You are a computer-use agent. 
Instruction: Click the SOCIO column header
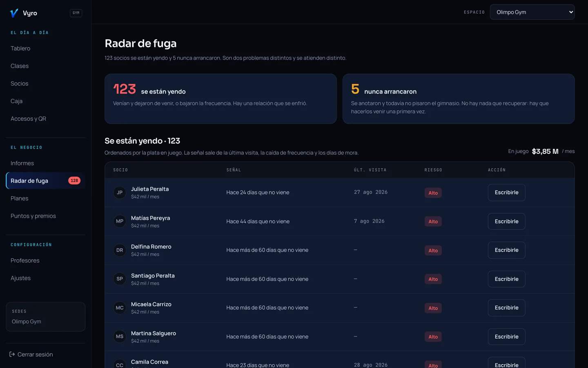pos(120,170)
